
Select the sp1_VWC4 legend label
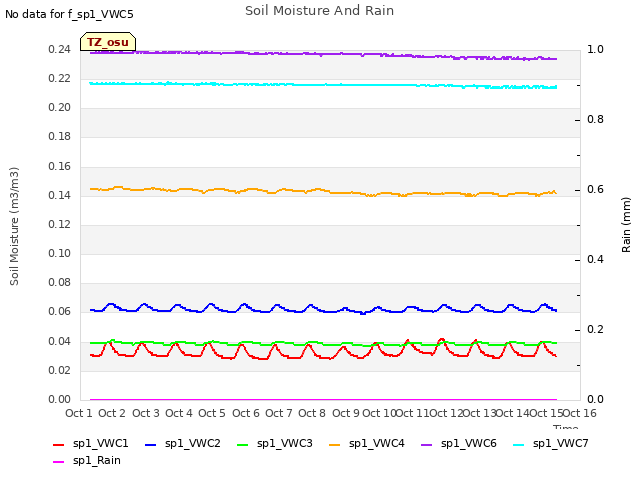click(x=377, y=444)
